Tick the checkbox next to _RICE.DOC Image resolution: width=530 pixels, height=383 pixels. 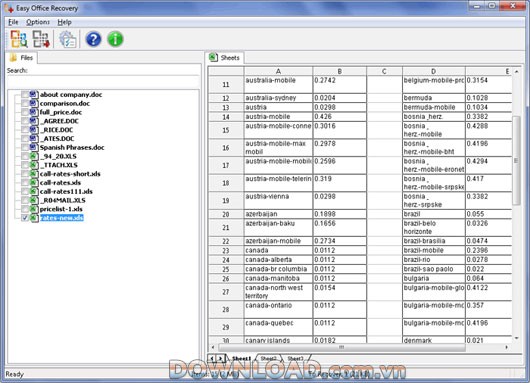tap(25, 129)
